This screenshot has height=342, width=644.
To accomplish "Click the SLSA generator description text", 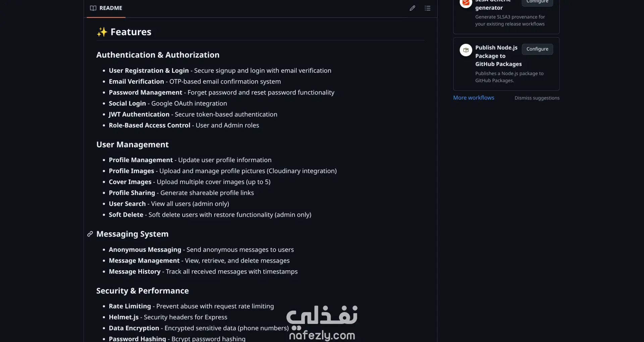I will (510, 20).
